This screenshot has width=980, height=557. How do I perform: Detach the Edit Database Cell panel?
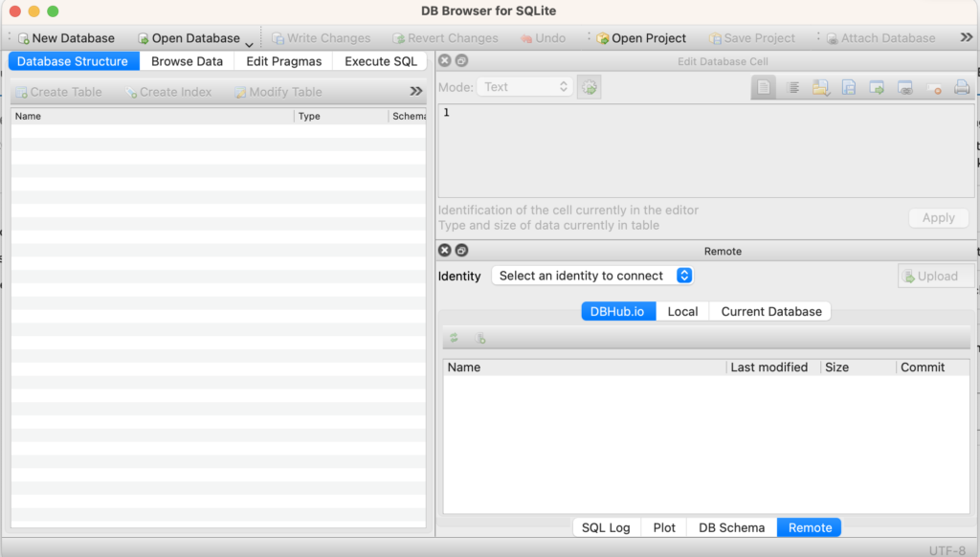(461, 60)
